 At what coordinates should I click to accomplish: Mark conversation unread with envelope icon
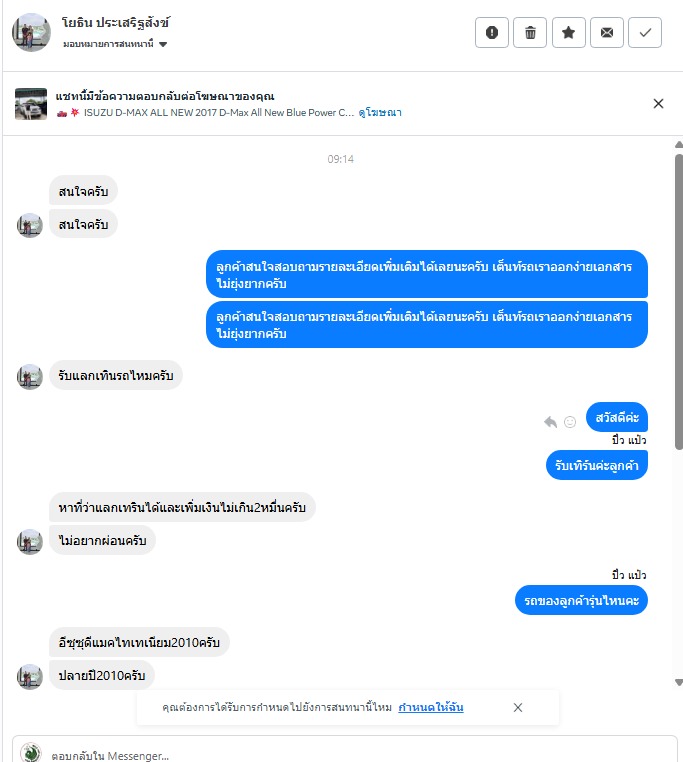click(x=607, y=33)
